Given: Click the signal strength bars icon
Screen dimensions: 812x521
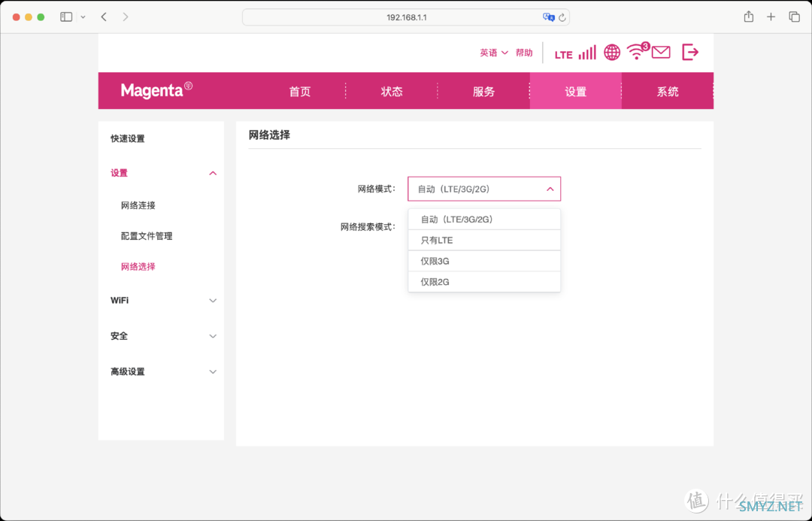Looking at the screenshot, I should (x=587, y=53).
